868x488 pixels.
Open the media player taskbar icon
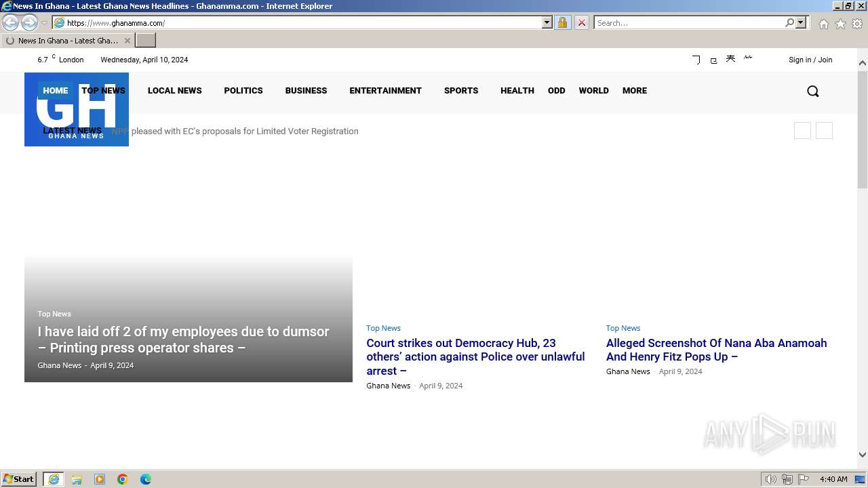[x=100, y=479]
